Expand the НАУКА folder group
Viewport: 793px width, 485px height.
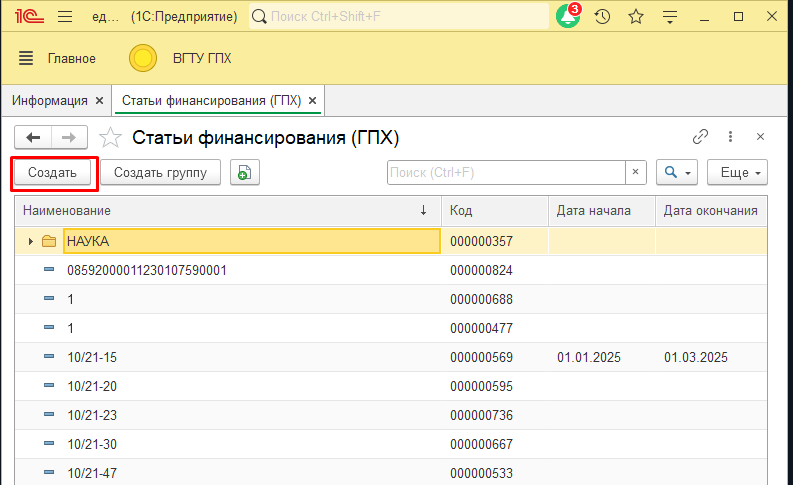(x=31, y=241)
